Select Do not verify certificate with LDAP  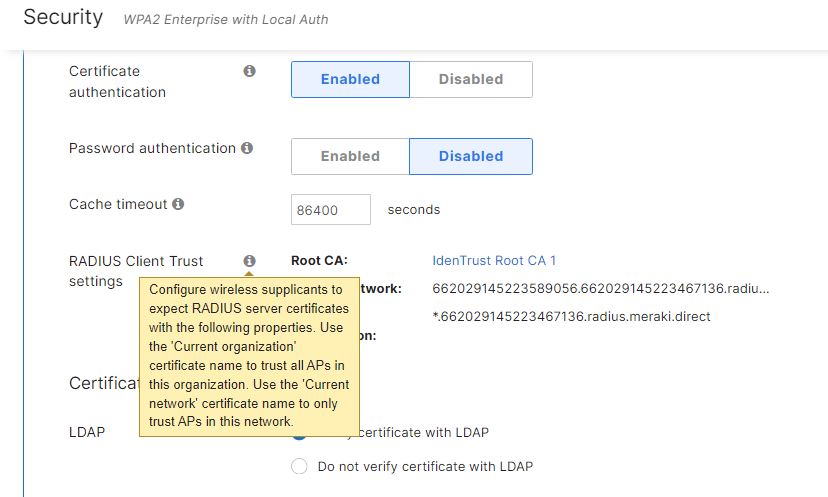pos(299,466)
